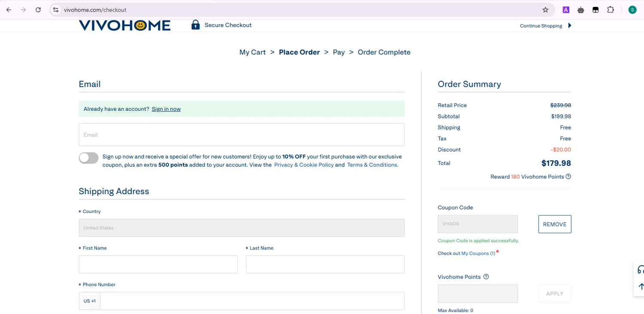Select the Order Complete step

click(x=384, y=52)
